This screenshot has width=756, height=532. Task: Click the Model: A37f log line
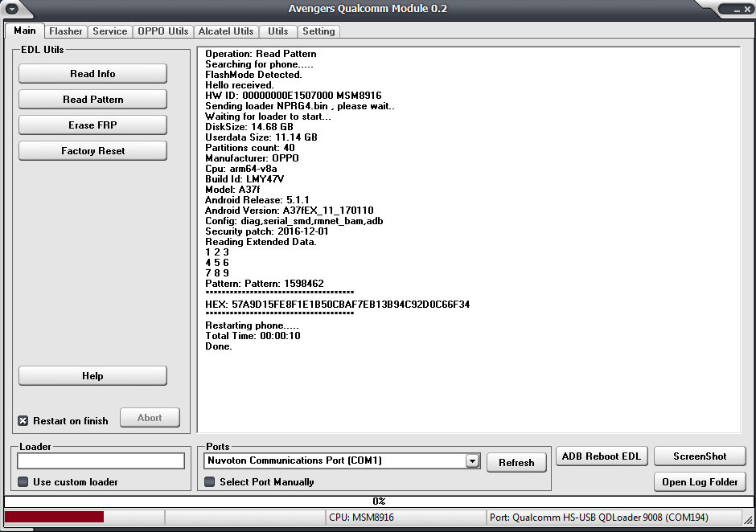(232, 190)
